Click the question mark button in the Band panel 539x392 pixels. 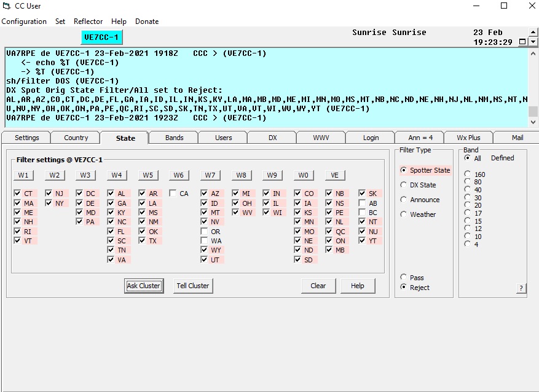pyautogui.click(x=521, y=288)
